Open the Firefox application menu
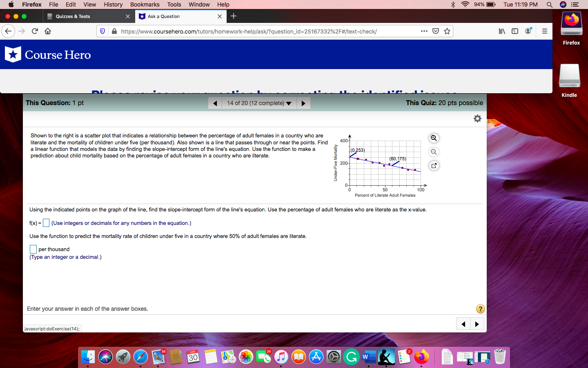Screen dimensions: 588x368 pos(32,4)
